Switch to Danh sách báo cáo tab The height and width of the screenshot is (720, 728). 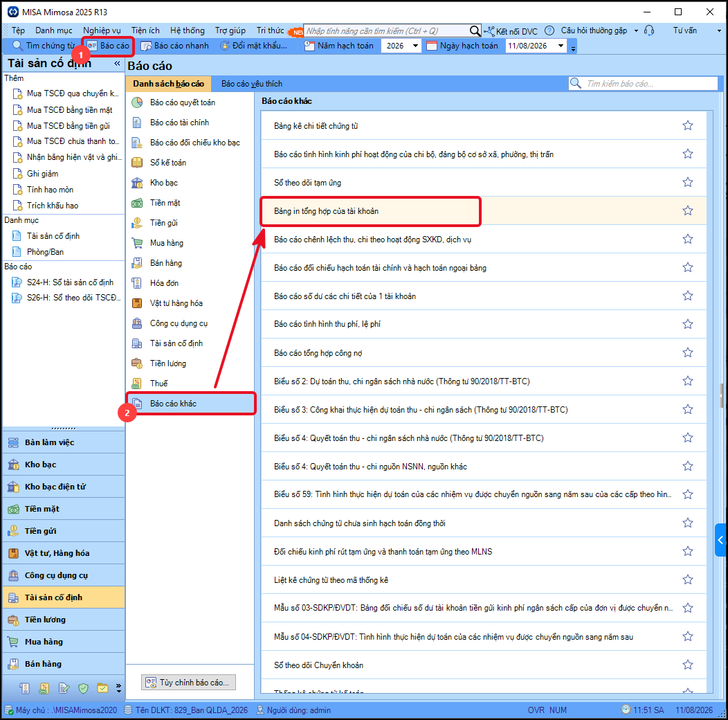tap(169, 84)
